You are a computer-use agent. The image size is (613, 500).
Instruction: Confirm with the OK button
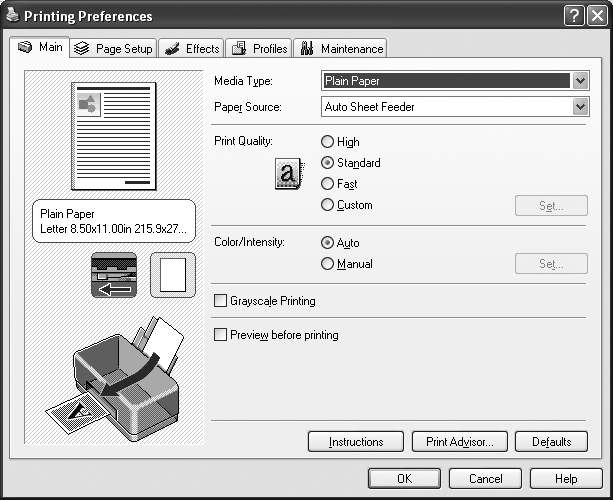click(x=404, y=478)
